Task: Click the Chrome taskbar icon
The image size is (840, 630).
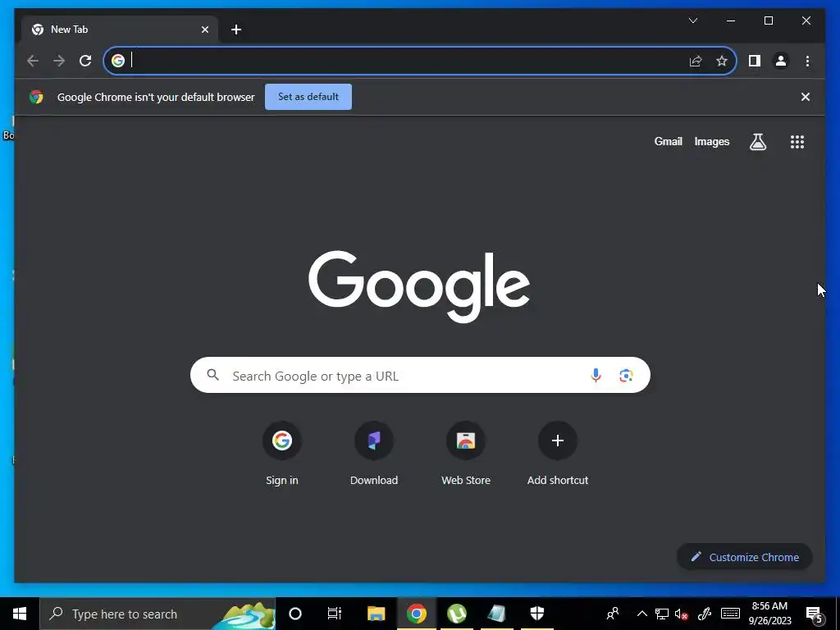Action: (x=416, y=614)
